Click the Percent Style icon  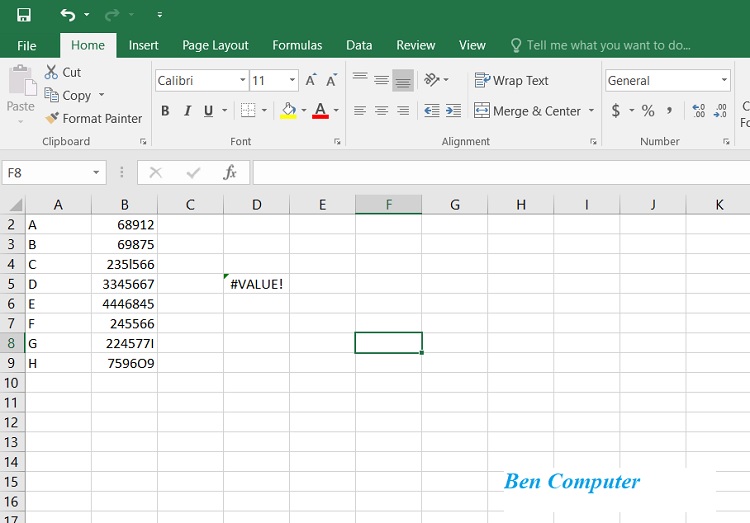tap(648, 110)
